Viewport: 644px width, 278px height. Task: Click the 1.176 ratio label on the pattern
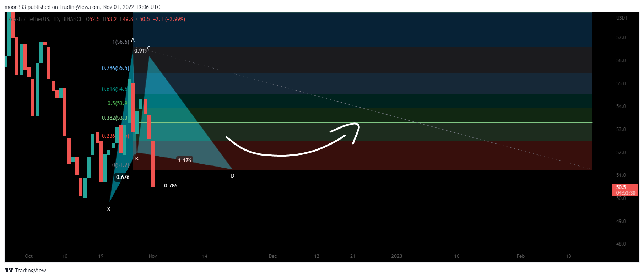(x=185, y=160)
